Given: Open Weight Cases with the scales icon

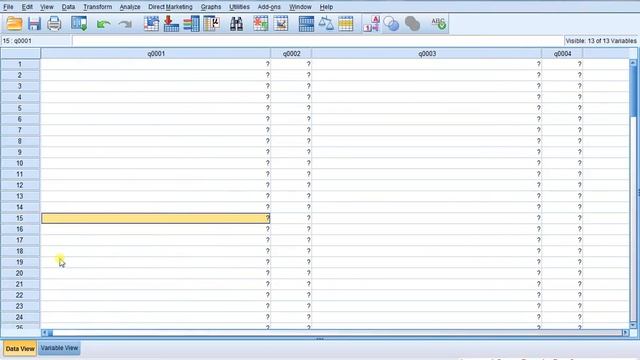Looking at the screenshot, I should click(x=326, y=24).
